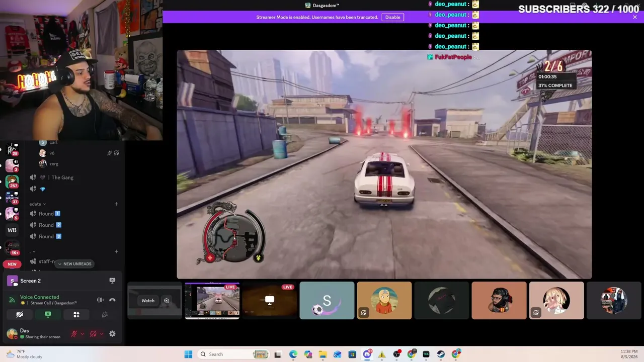Select the second LIVE screen-share tile

[x=269, y=301]
